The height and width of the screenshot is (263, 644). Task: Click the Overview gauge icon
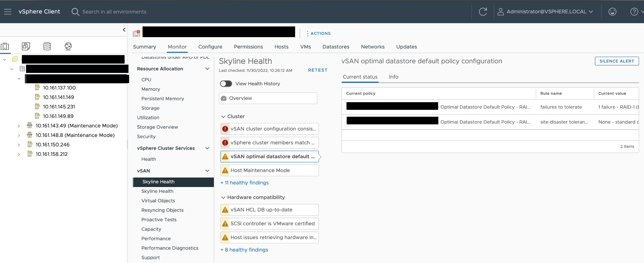[x=223, y=98]
